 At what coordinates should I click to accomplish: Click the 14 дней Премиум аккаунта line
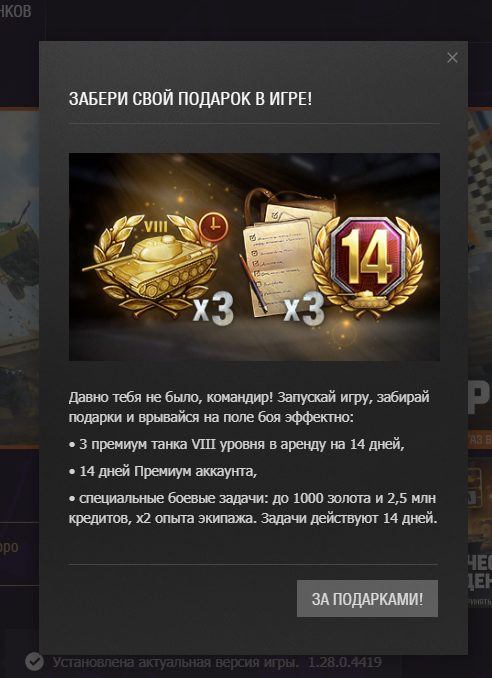tap(163, 471)
